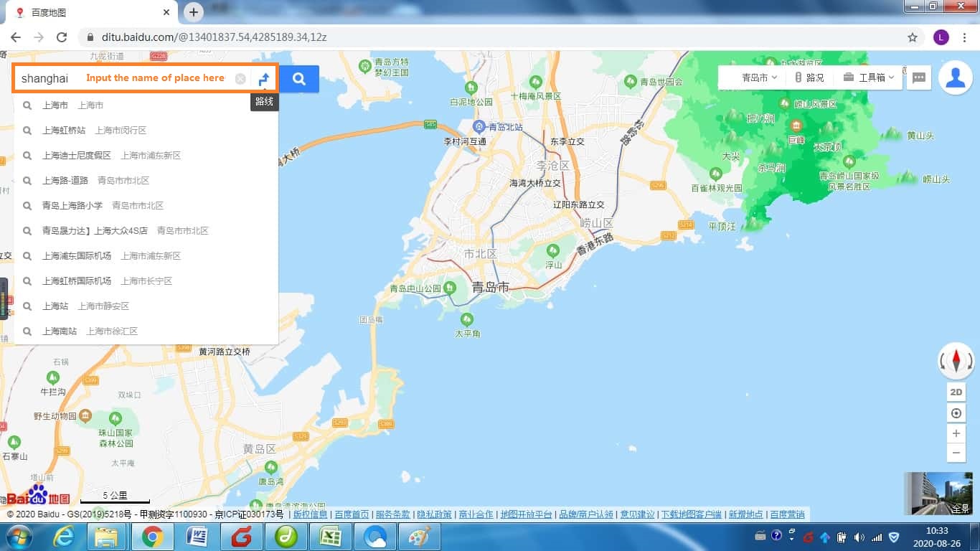Open the 青岛市 city dropdown
Image resolution: width=980 pixels, height=551 pixels.
tap(759, 77)
